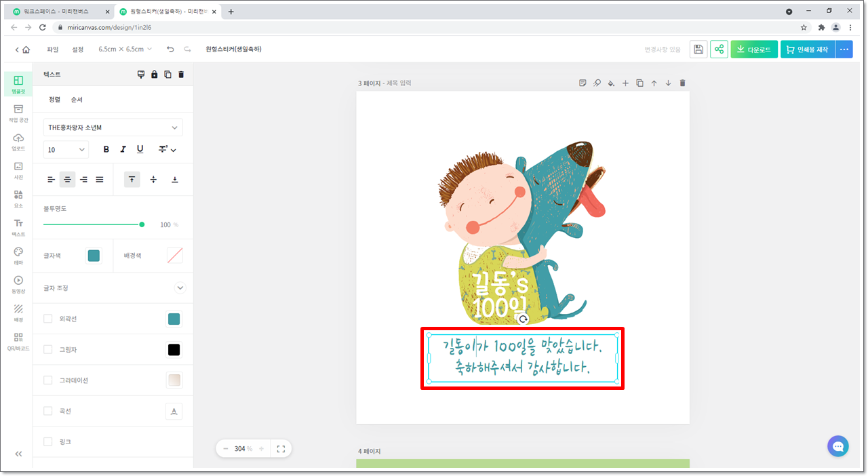
Task: Click the 인쇄물 제작 button
Action: 808,49
